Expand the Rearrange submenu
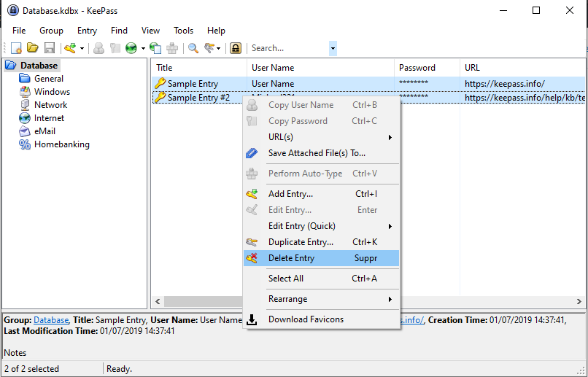The width and height of the screenshot is (588, 377). tap(322, 299)
